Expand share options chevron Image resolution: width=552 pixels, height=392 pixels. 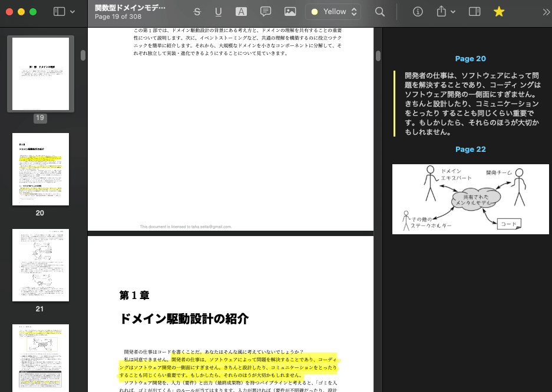pyautogui.click(x=453, y=12)
